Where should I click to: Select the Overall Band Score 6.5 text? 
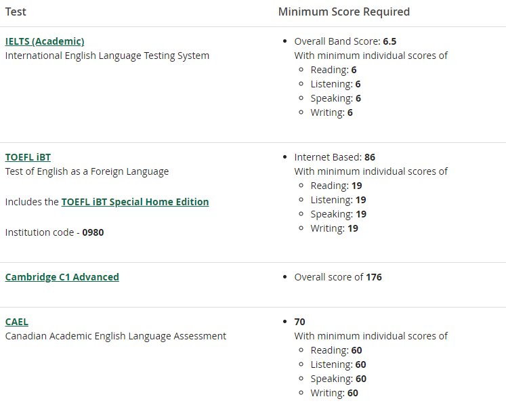coord(345,41)
